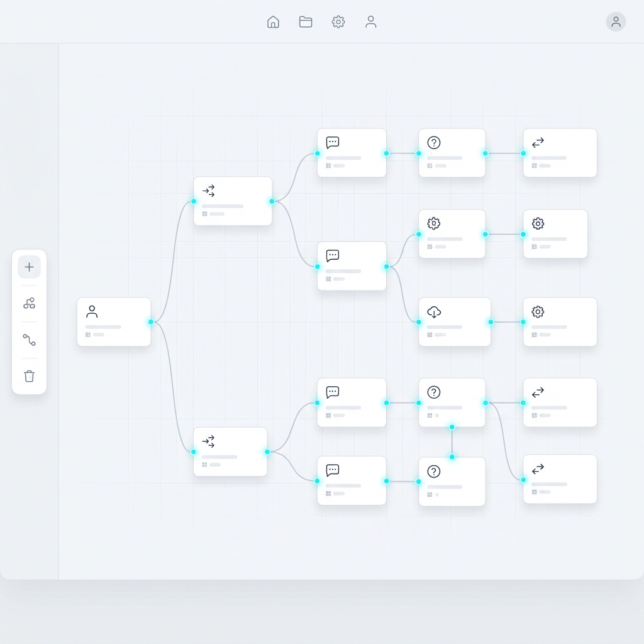Viewport: 644px width, 644px height.
Task: Click the input port of the cloud download node
Action: pyautogui.click(x=419, y=322)
